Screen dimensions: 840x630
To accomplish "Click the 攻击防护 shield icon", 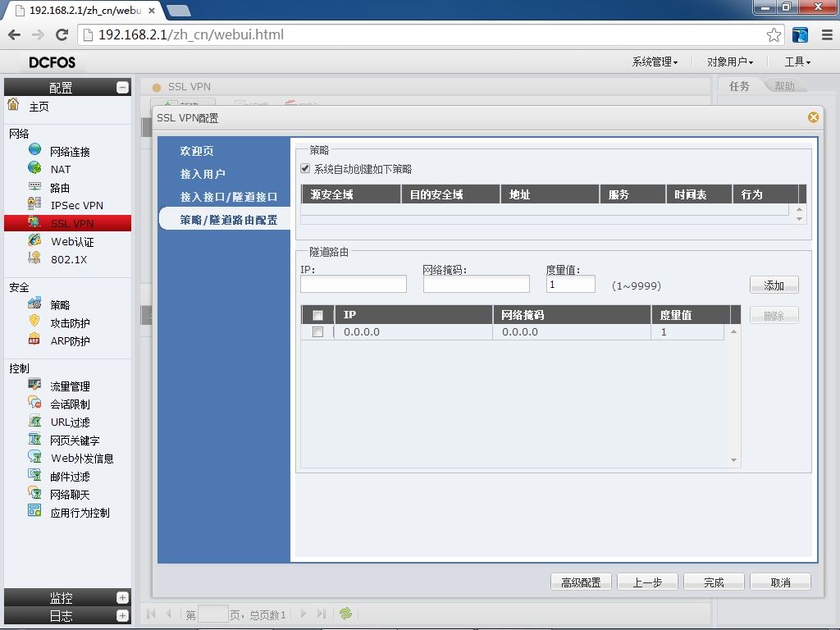I will [x=34, y=322].
